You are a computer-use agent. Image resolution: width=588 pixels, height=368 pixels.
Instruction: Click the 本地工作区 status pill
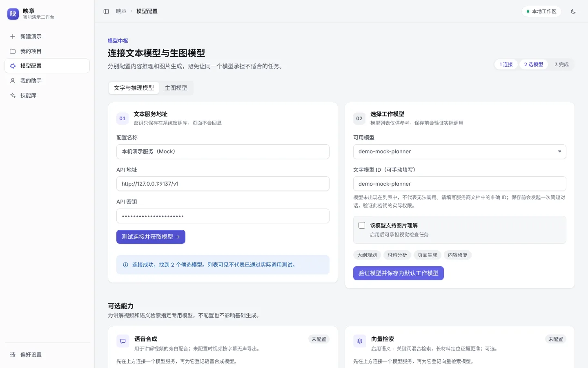click(x=541, y=11)
